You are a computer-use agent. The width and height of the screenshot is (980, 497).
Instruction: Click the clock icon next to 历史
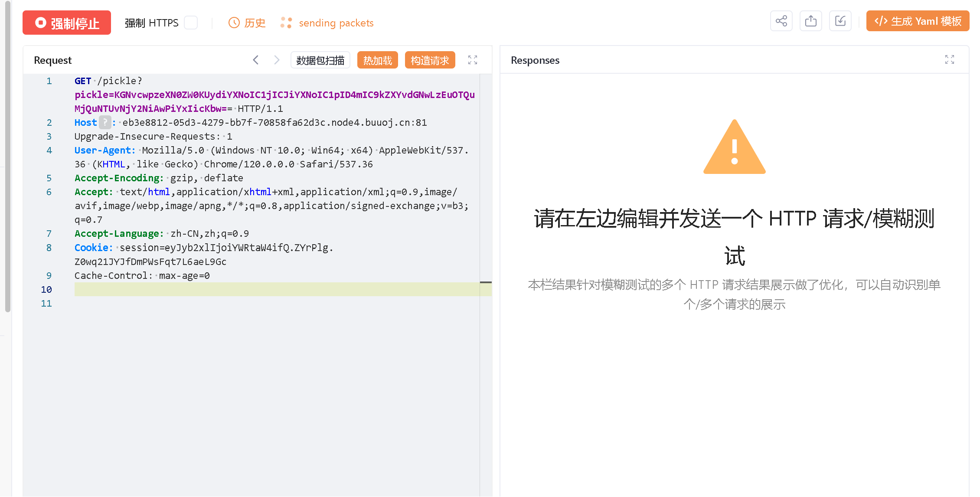tap(234, 23)
